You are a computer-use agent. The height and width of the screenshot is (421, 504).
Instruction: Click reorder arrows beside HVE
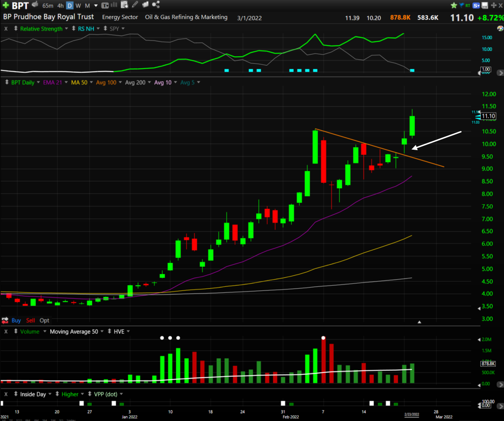pos(109,331)
